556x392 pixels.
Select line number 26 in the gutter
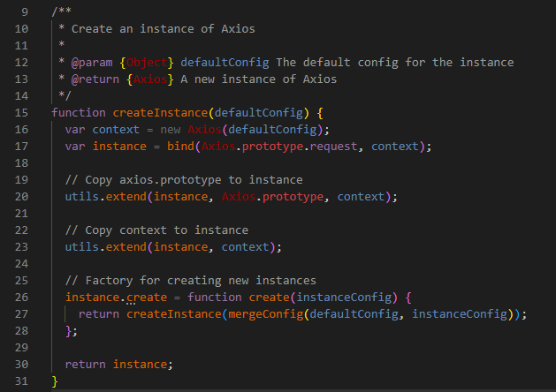tap(22, 297)
